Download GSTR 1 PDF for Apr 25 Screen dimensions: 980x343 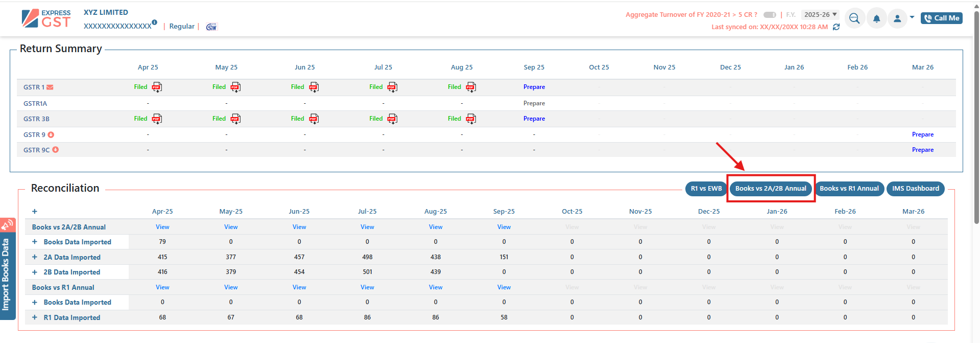(x=156, y=87)
